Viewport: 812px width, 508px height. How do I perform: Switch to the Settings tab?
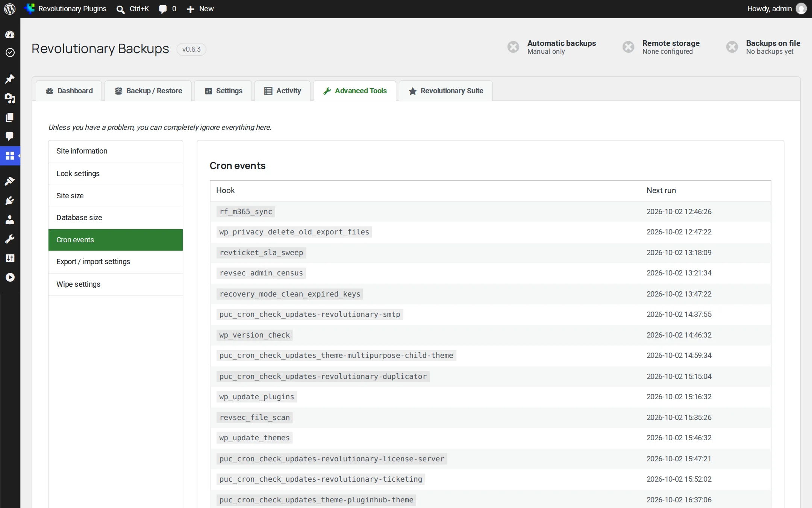[x=223, y=91]
